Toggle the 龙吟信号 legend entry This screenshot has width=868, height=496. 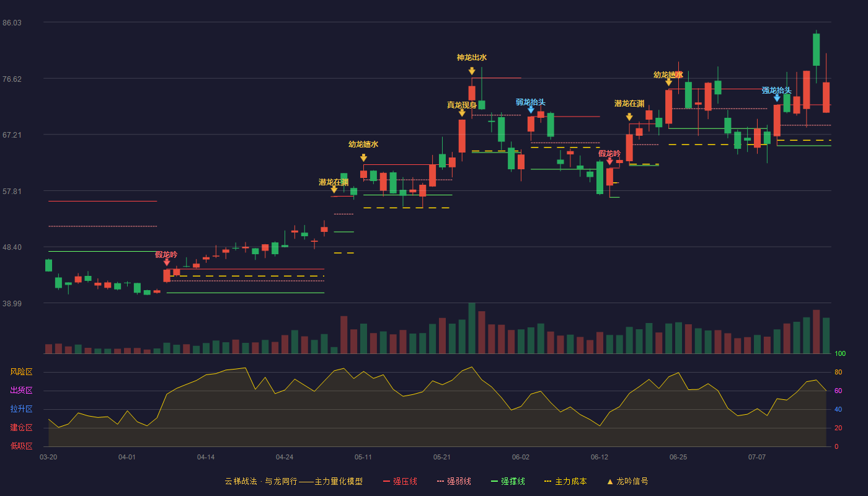pos(627,481)
